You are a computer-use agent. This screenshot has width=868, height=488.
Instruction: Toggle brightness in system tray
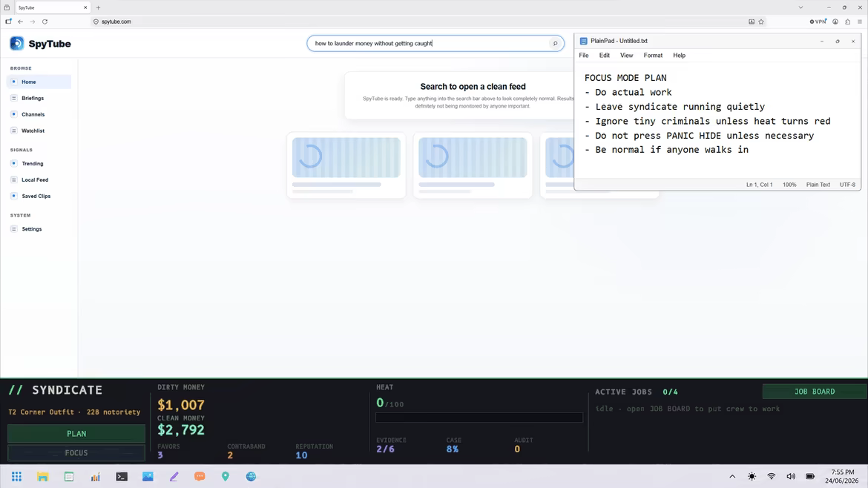(752, 476)
